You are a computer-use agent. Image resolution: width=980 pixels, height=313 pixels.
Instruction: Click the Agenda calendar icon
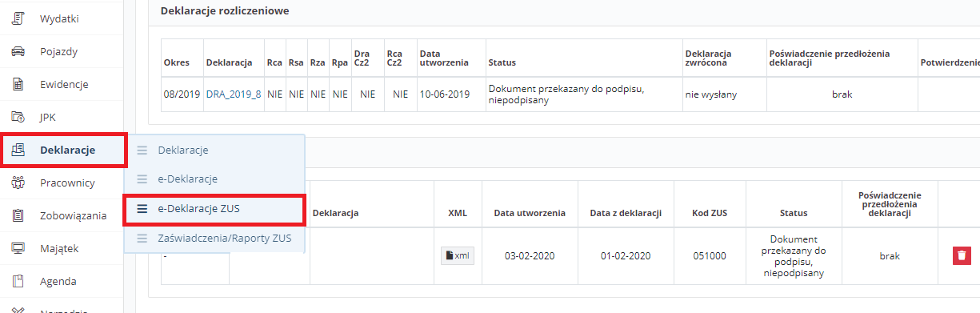(18, 281)
